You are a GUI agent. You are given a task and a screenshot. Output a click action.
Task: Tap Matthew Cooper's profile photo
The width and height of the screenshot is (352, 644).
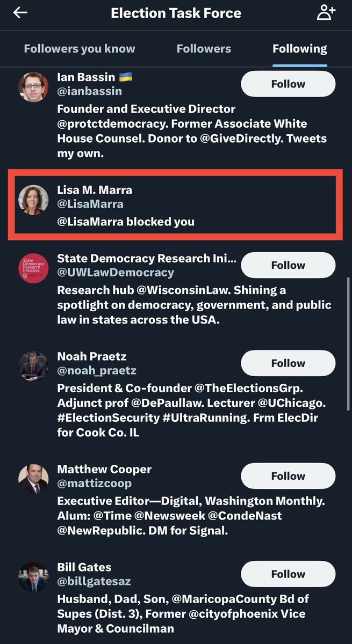[x=33, y=479]
